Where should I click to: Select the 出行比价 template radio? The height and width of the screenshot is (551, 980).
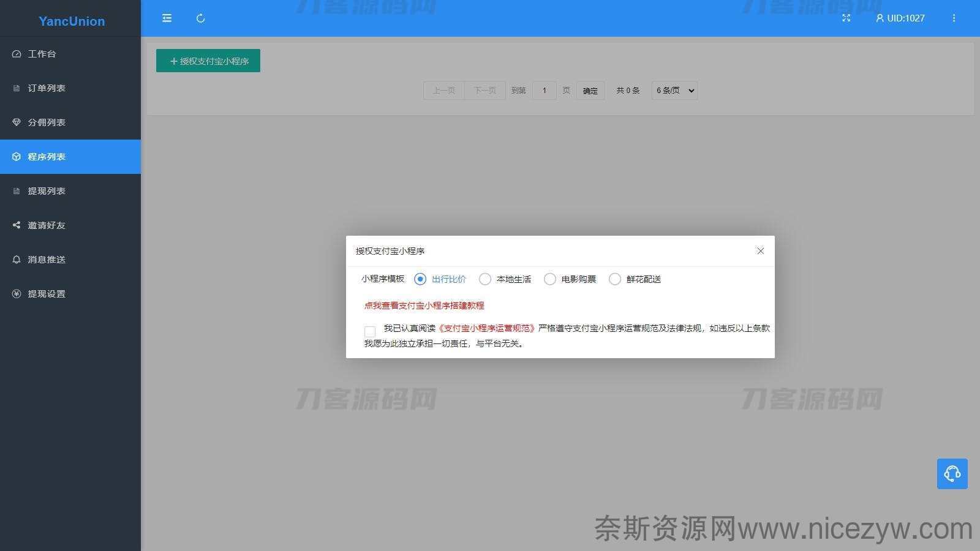pos(420,279)
